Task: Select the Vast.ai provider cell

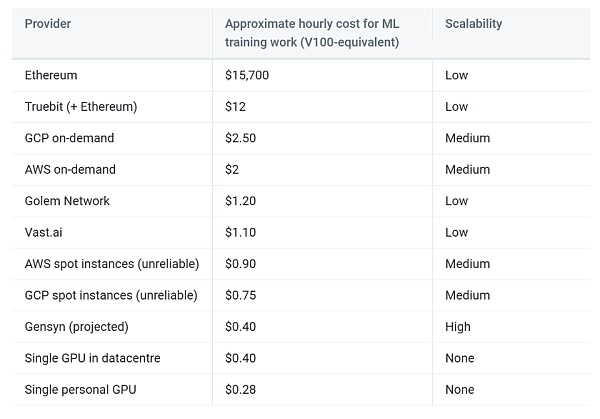Action: click(x=44, y=233)
